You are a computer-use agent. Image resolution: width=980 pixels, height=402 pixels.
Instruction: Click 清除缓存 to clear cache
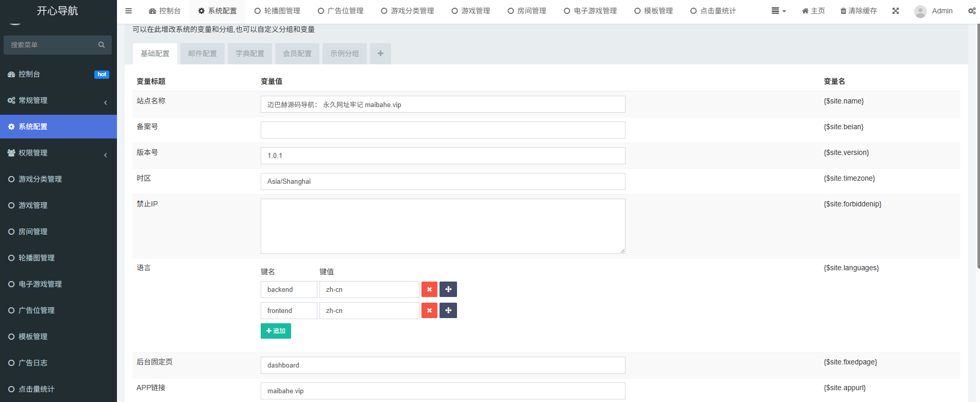[858, 11]
